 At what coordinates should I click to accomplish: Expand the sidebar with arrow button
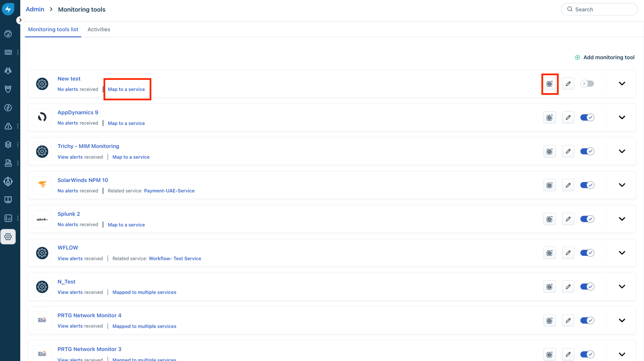click(x=20, y=20)
